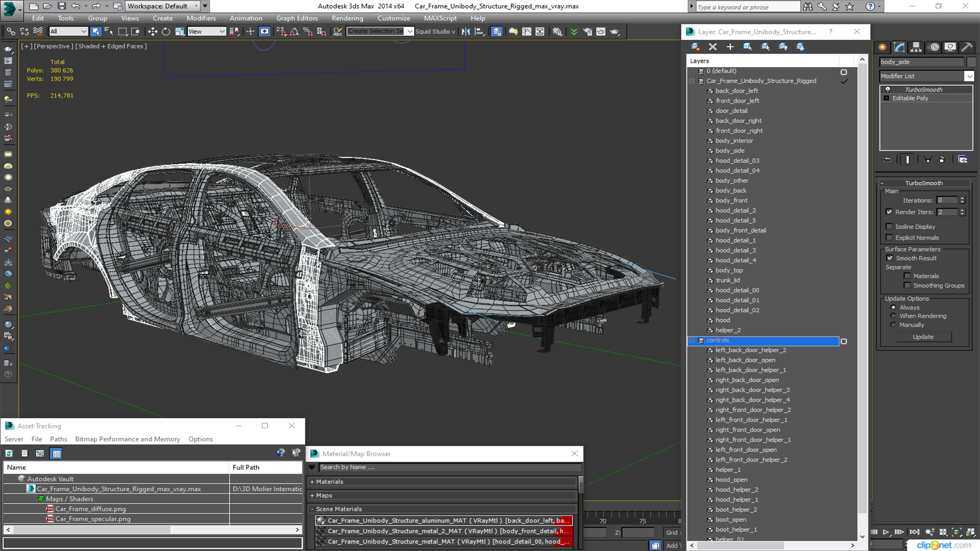Click the body_side object color swatch
The width and height of the screenshot is (980, 551).
coord(971,62)
